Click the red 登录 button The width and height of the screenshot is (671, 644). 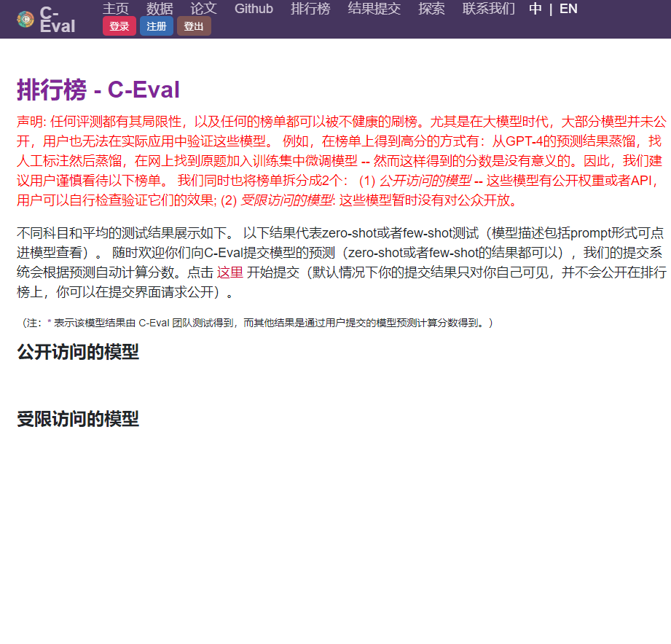click(119, 26)
